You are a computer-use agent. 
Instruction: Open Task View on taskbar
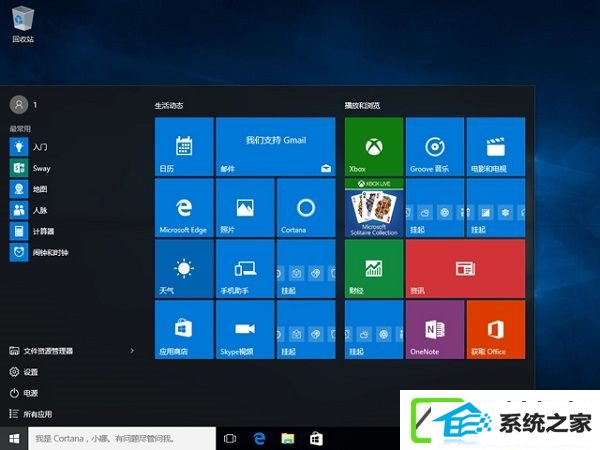click(230, 439)
